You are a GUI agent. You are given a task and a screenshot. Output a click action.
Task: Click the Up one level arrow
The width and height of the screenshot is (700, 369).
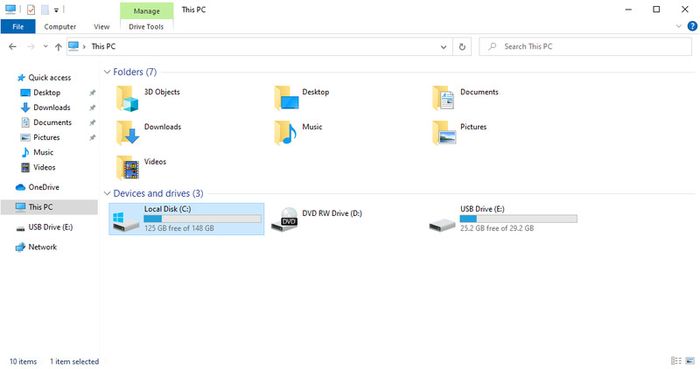pyautogui.click(x=58, y=46)
